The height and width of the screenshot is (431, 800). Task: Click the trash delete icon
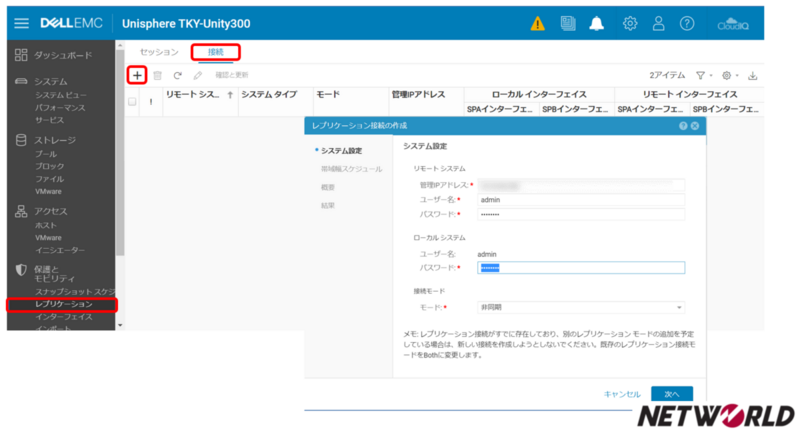tap(158, 75)
